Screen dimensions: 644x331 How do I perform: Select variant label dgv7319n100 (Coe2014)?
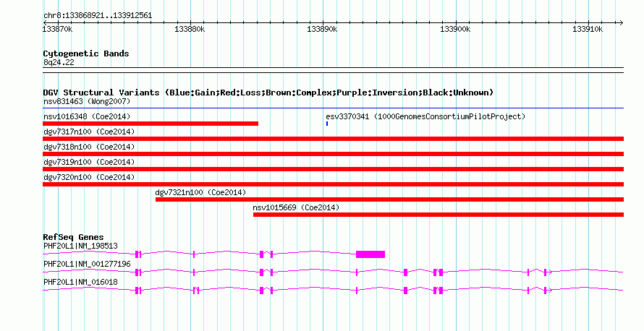[x=89, y=162]
